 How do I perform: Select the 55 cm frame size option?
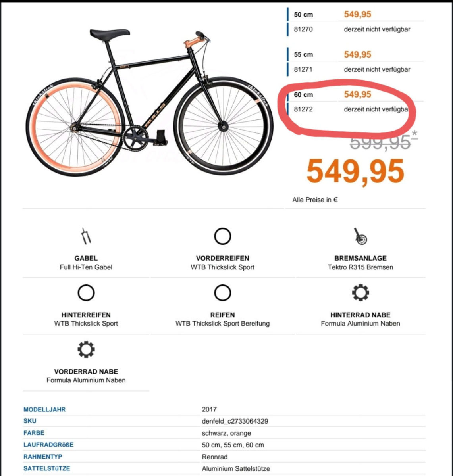click(x=303, y=55)
